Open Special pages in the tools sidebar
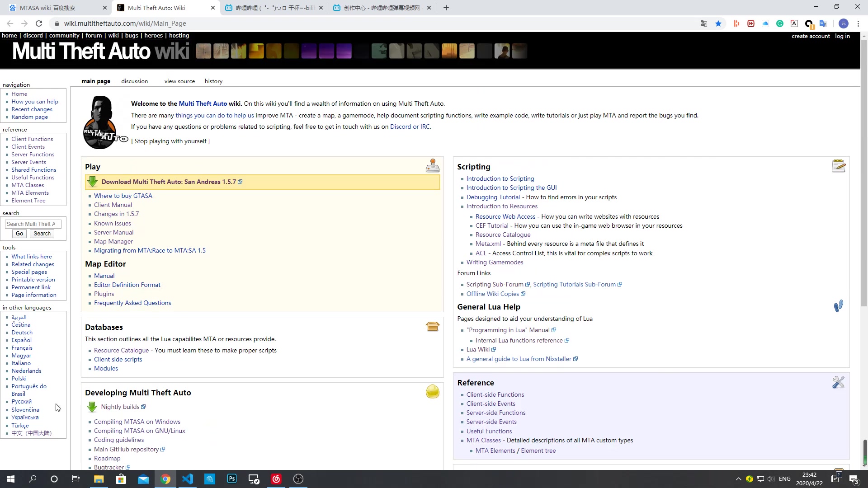This screenshot has width=868, height=488. [29, 272]
